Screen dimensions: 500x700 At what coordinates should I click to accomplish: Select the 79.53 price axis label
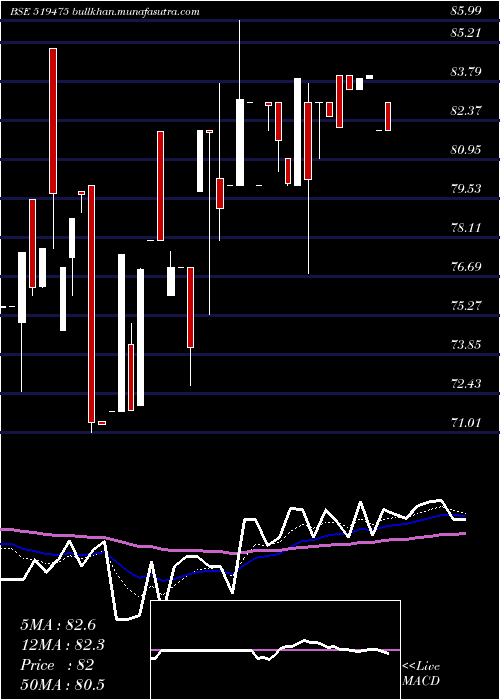[466, 188]
